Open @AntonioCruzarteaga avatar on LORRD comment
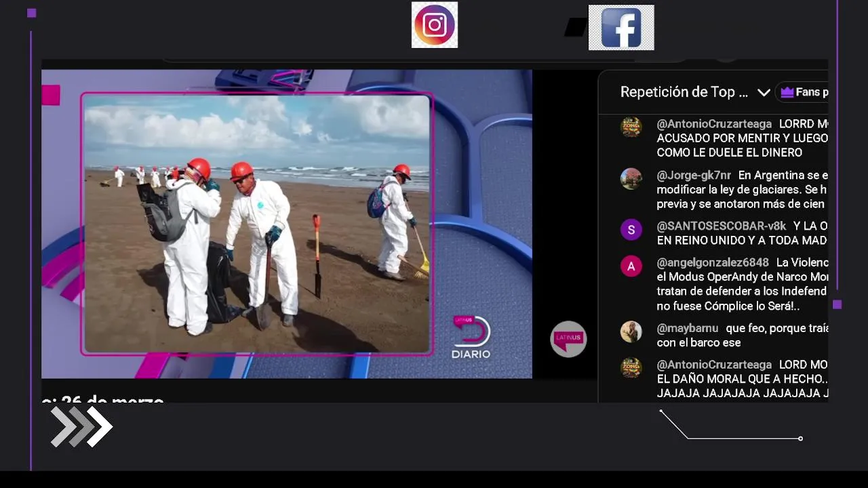 click(631, 127)
